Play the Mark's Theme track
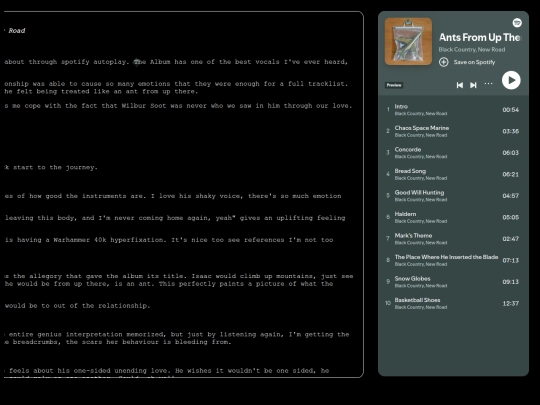 (453, 239)
